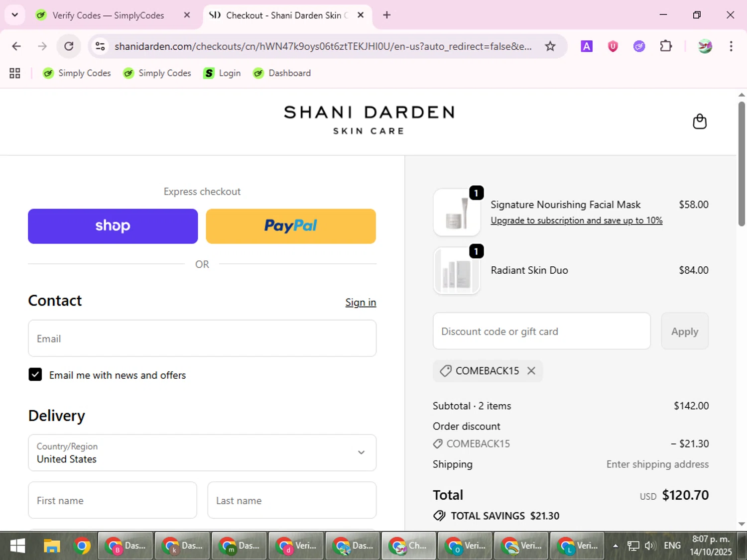Open the volume speaker tray icon
The height and width of the screenshot is (560, 747).
649,546
